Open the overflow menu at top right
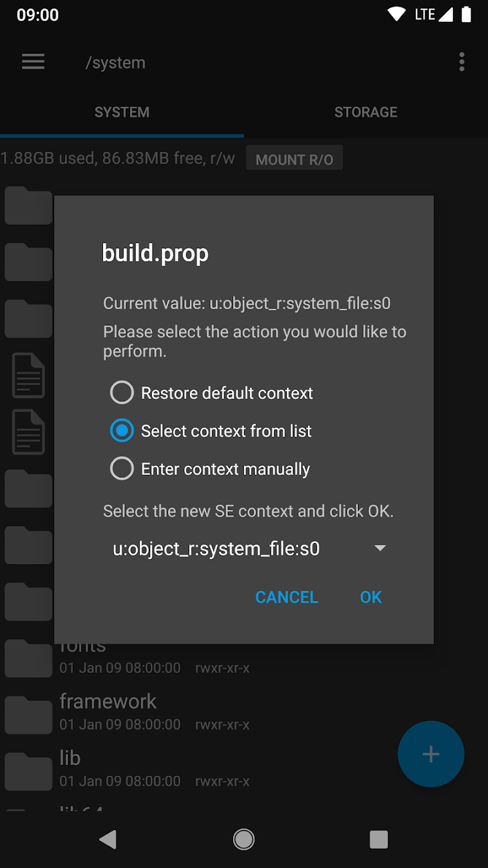Viewport: 488px width, 868px height. click(461, 61)
